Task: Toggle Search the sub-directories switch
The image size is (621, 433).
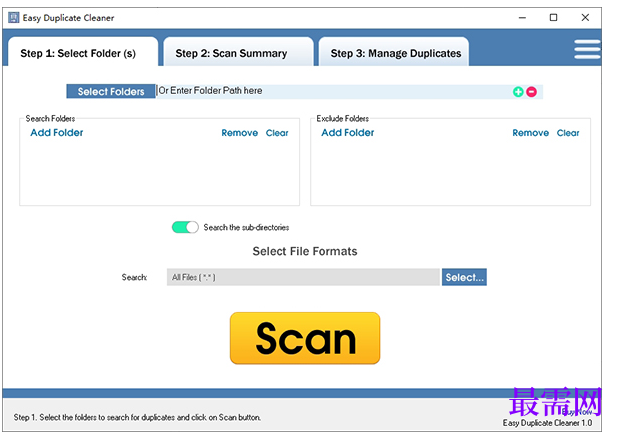Action: [x=185, y=227]
